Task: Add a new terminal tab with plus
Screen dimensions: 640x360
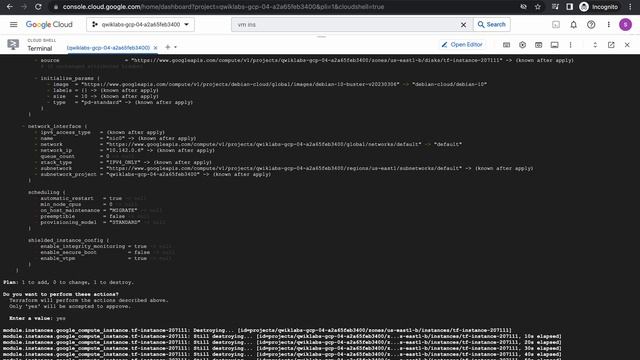Action: pos(167,47)
